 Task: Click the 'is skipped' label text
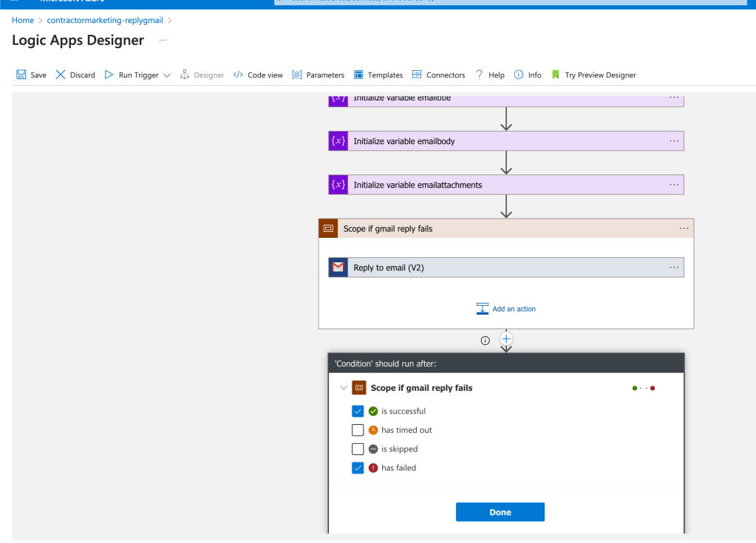coord(400,448)
